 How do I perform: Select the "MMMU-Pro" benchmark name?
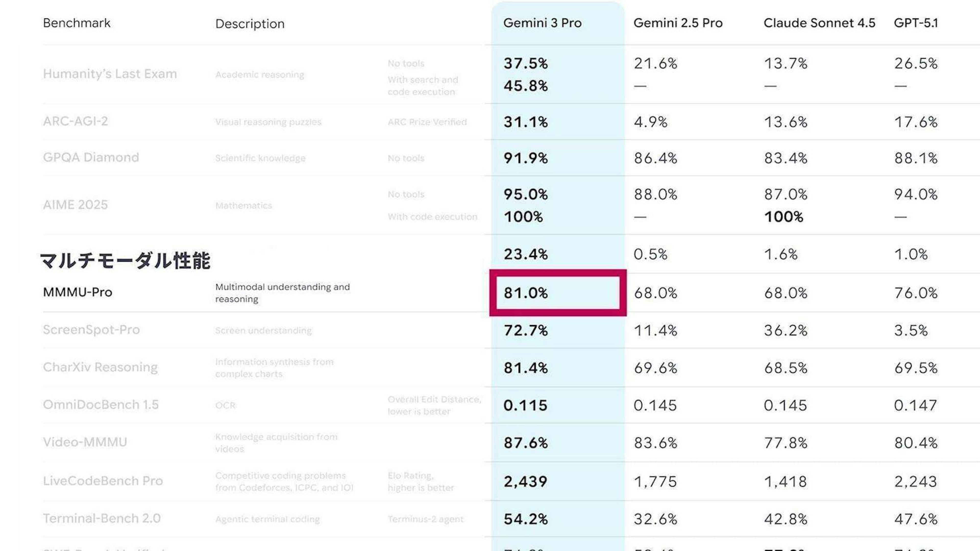[x=78, y=292]
